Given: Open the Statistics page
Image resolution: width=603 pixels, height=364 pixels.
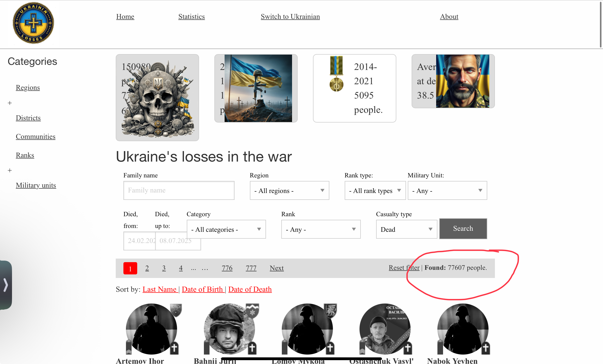Looking at the screenshot, I should [x=192, y=17].
